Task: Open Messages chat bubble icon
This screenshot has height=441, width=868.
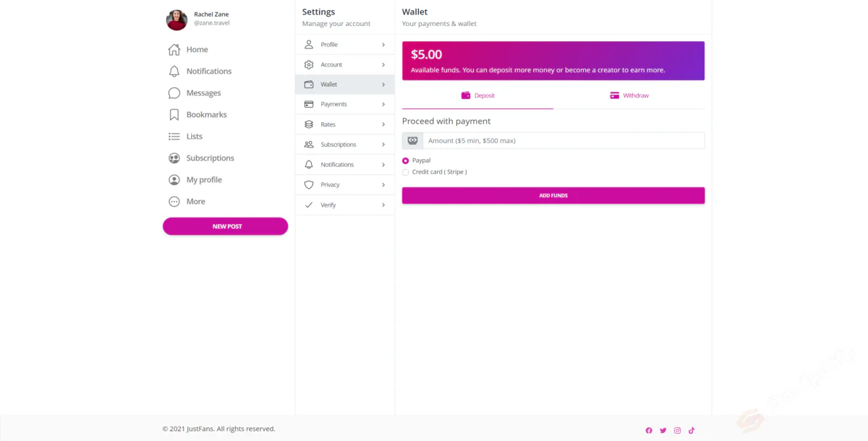Action: pos(174,93)
